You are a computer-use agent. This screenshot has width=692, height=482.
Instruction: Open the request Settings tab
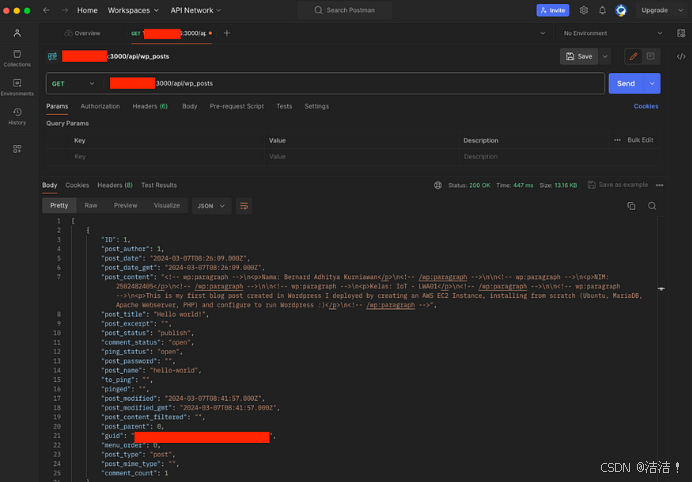coord(316,106)
